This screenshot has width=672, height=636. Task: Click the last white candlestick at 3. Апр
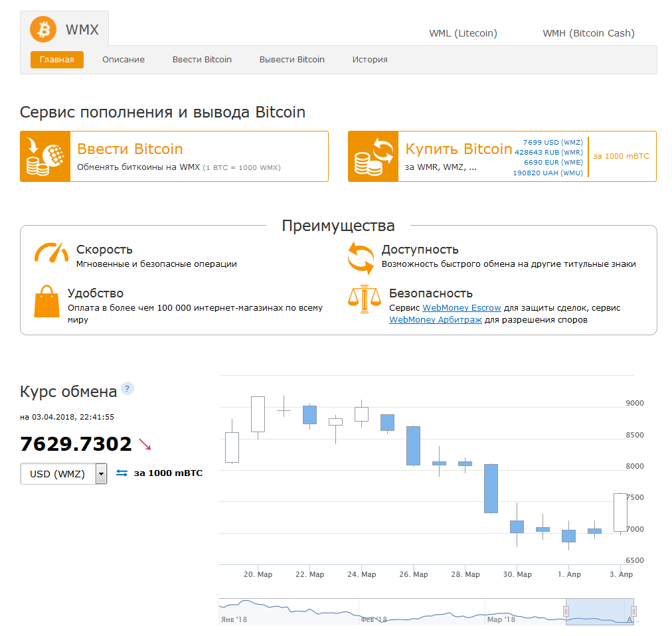point(620,513)
